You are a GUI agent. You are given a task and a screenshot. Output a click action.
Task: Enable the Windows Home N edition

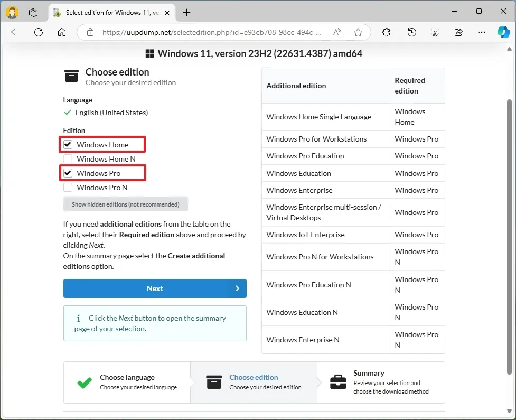click(x=68, y=158)
